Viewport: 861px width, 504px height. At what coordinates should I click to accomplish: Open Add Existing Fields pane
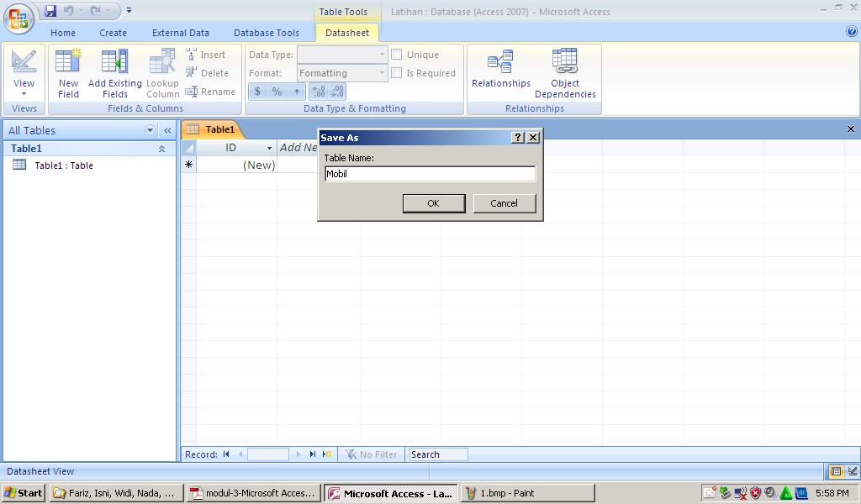click(115, 72)
